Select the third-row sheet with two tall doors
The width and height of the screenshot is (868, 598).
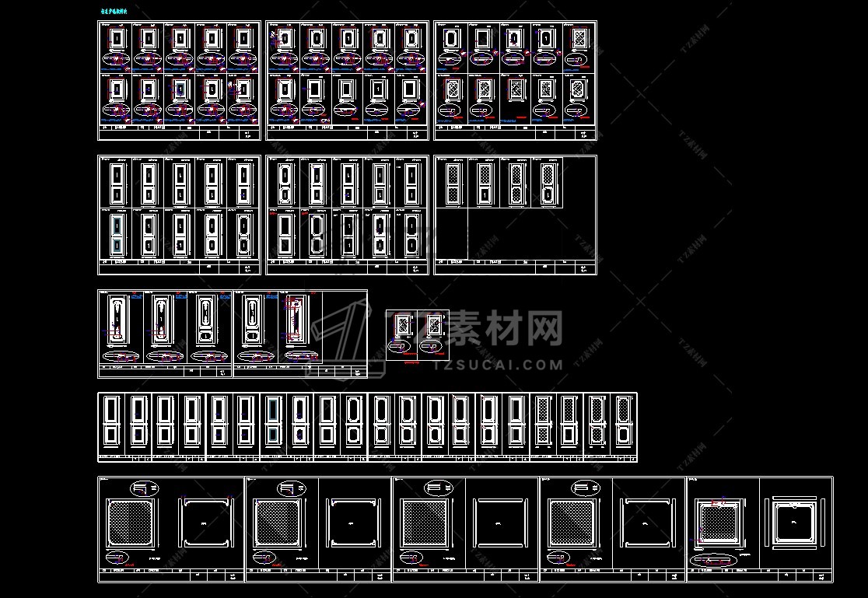point(300,334)
